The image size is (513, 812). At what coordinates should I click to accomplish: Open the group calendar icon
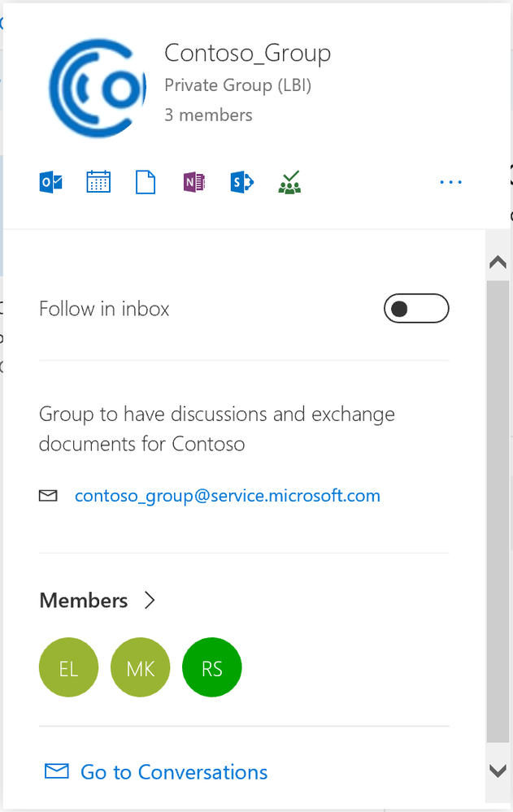pos(98,182)
